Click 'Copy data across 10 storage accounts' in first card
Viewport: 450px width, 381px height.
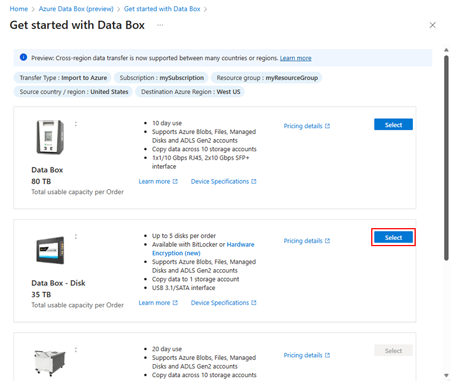204,149
